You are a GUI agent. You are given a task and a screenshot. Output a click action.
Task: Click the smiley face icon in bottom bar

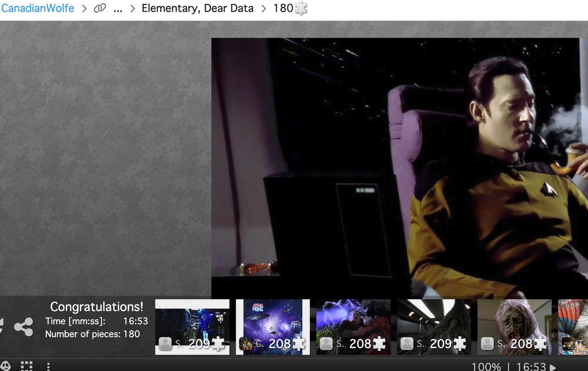5,366
